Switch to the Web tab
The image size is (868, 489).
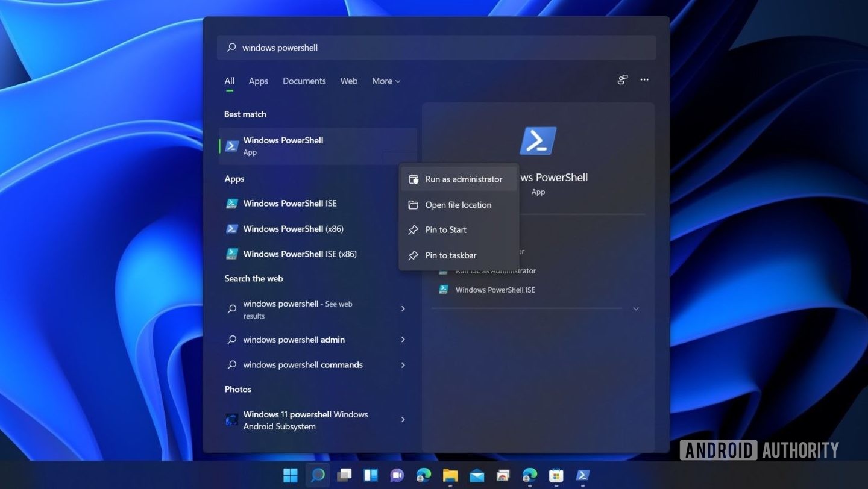click(x=349, y=81)
